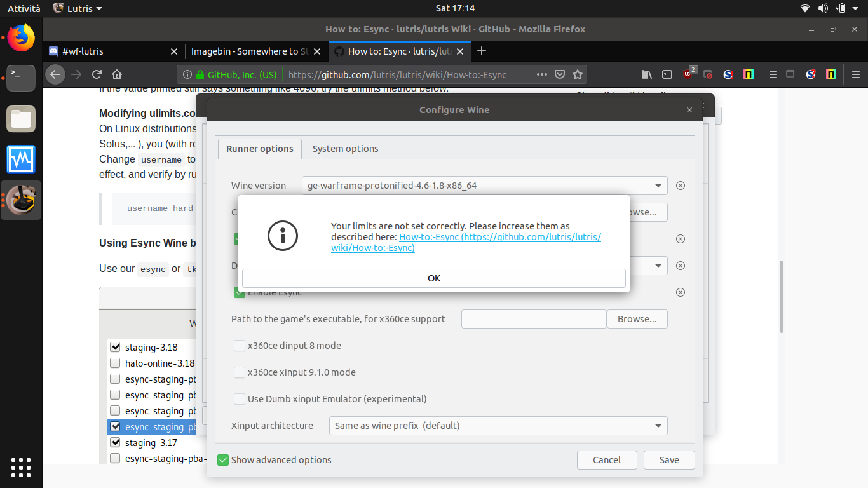Focus the Firefox address bar URL
The width and height of the screenshot is (868, 488).
[397, 74]
